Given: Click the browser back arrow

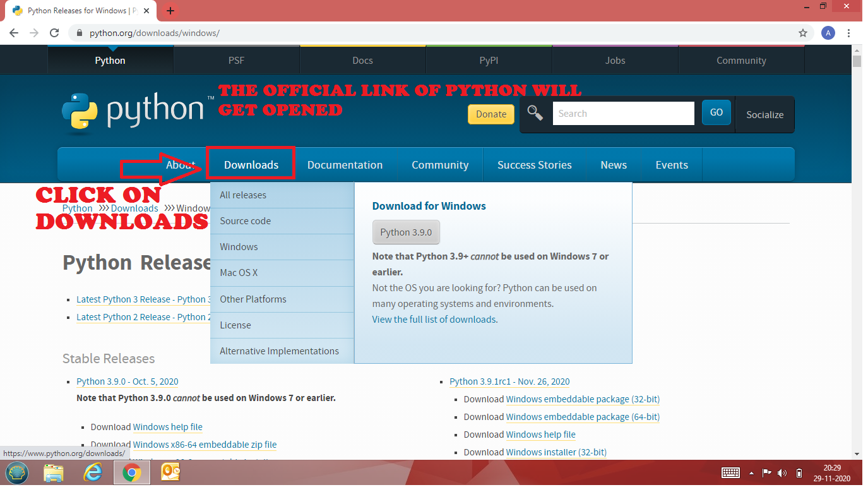Looking at the screenshot, I should [x=13, y=33].
